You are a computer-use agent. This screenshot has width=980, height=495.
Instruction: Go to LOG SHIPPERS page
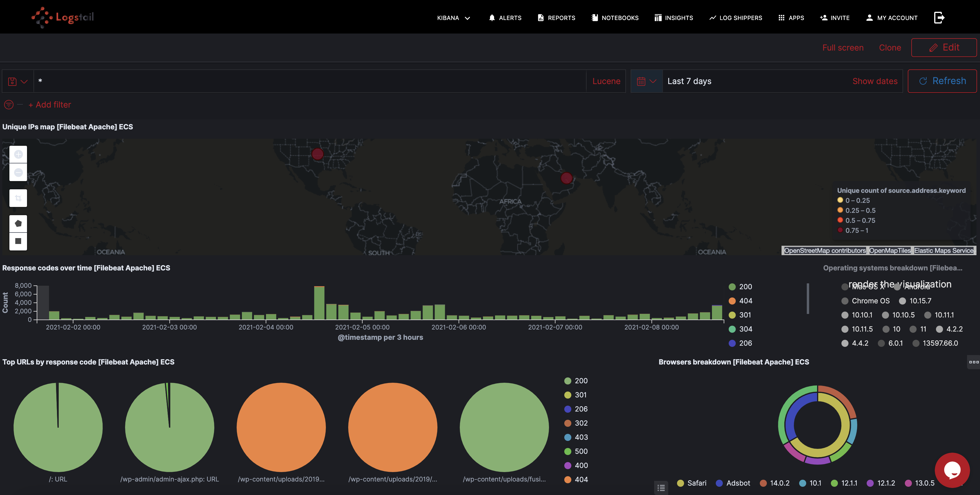(x=735, y=18)
